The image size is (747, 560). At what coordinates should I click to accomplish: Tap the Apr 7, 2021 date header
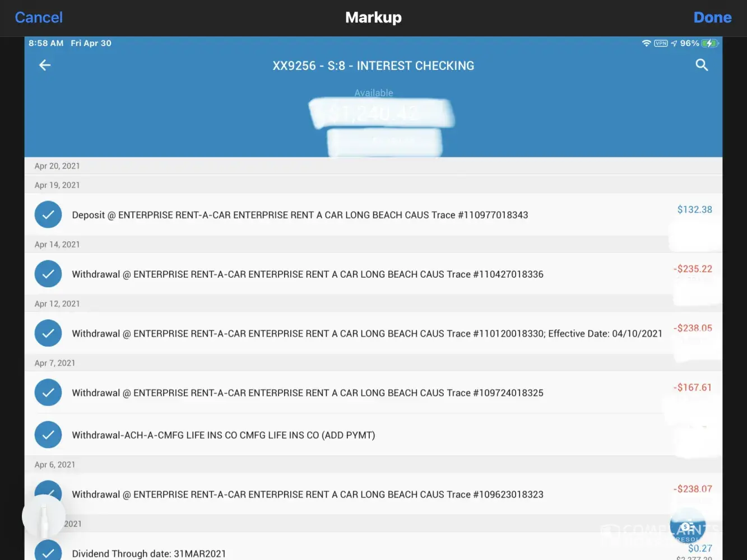pos(55,363)
